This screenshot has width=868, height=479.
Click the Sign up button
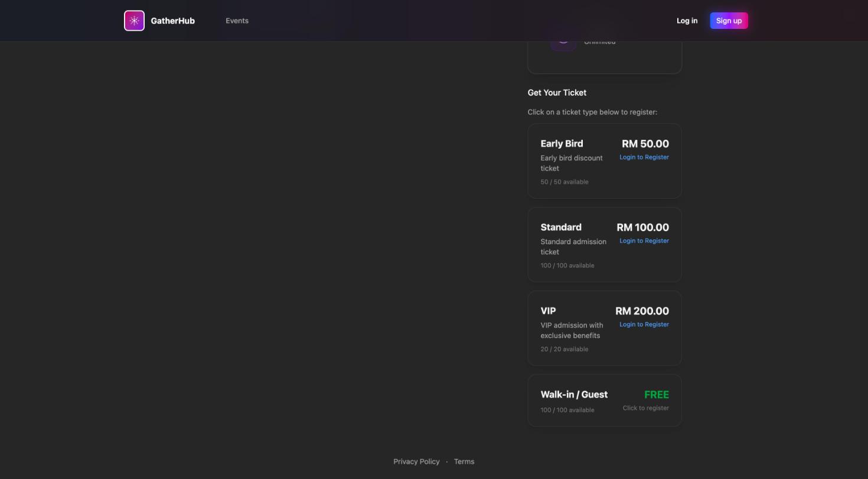point(729,21)
